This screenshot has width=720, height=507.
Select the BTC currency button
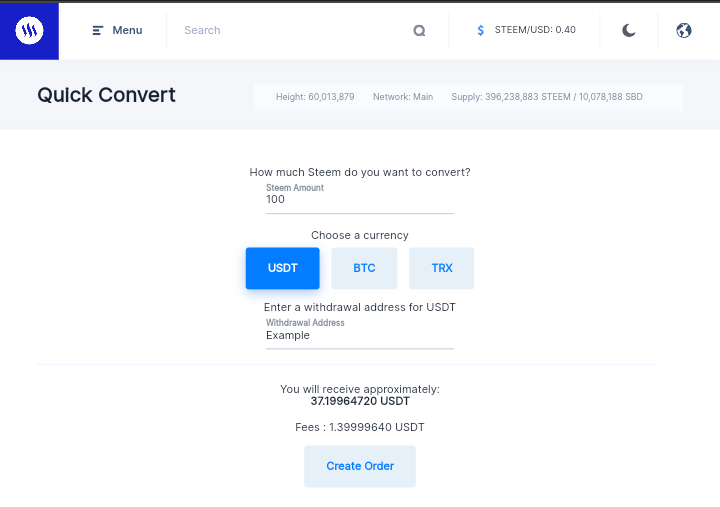tap(364, 268)
